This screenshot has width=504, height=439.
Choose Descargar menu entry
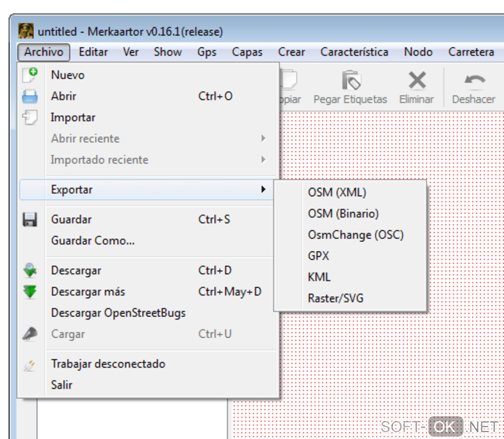click(x=148, y=270)
